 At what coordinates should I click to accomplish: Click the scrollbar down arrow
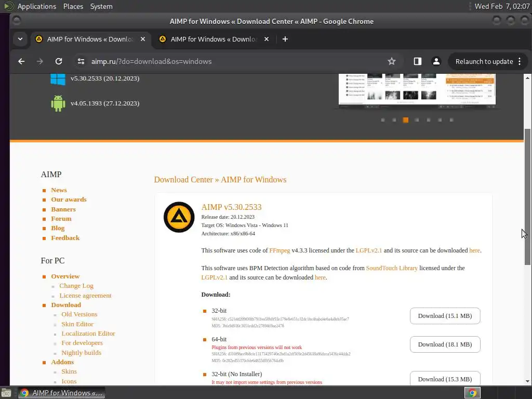click(527, 381)
